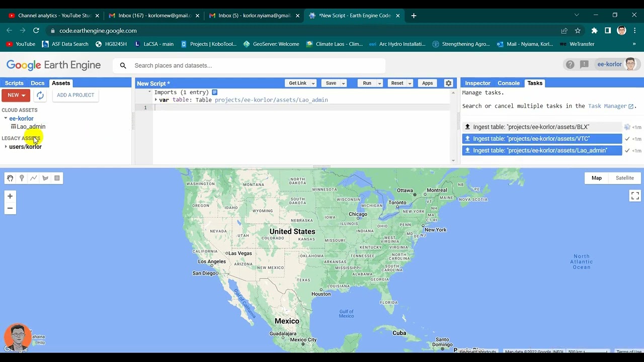Viewport: 644px width, 362px height.
Task: Open the feedback icon
Action: (584, 64)
